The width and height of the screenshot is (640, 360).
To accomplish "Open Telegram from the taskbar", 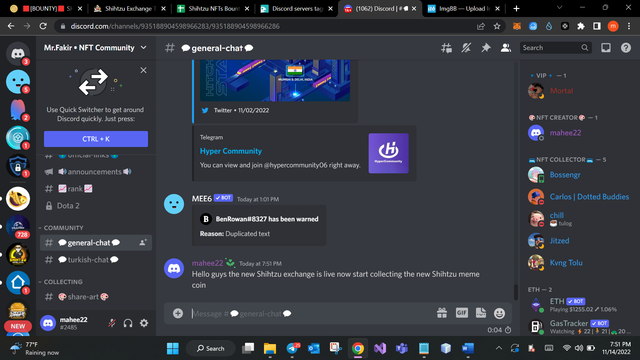I will (x=292, y=348).
